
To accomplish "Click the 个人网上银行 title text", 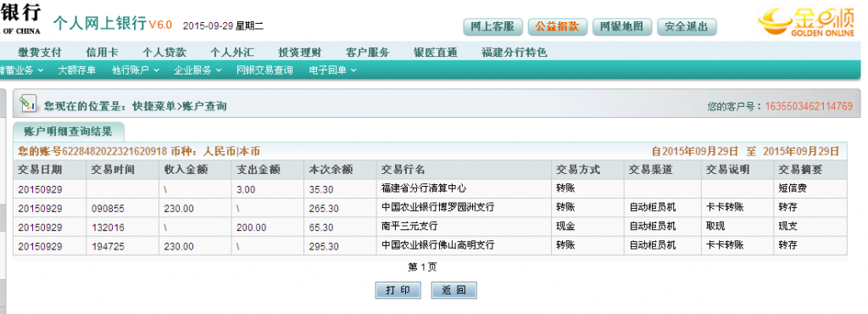I will click(100, 23).
